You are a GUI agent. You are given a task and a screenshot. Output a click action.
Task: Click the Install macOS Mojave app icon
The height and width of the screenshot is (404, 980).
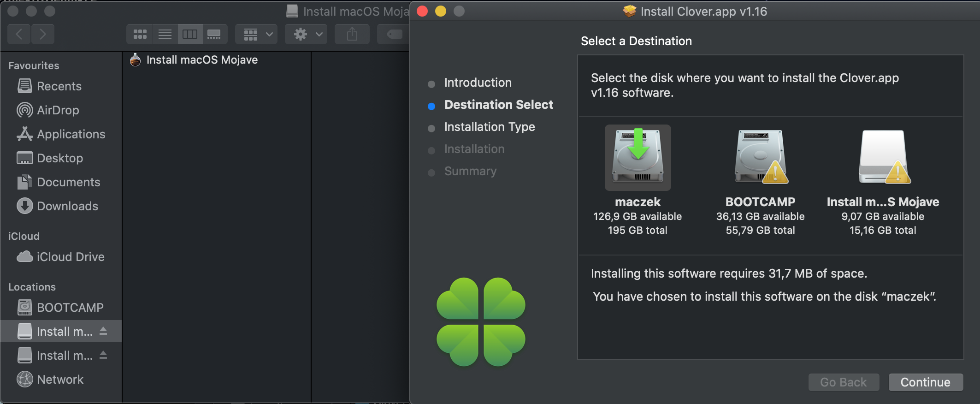(x=135, y=60)
